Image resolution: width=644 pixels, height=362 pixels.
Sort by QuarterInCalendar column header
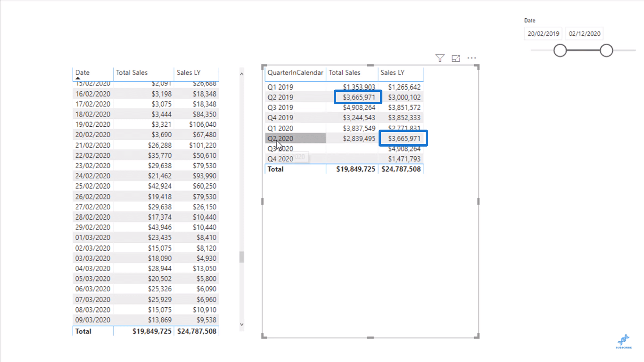tap(296, 73)
